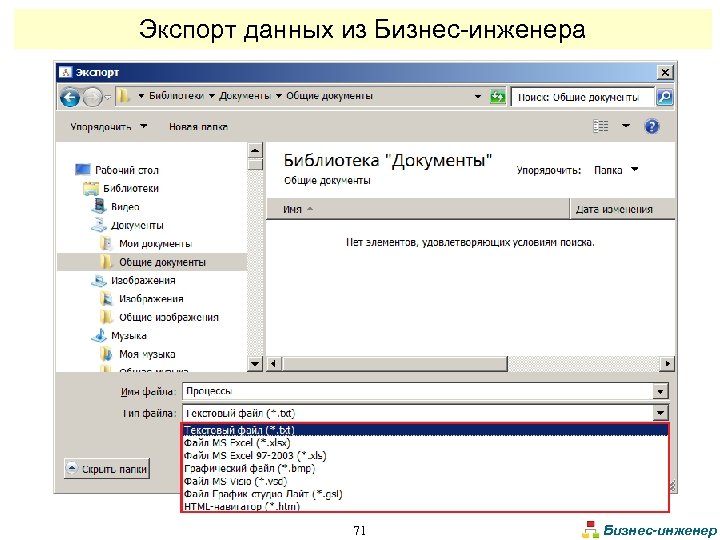This screenshot has height=540, width=720.
Task: Click the Видео library icon
Action: (x=99, y=206)
